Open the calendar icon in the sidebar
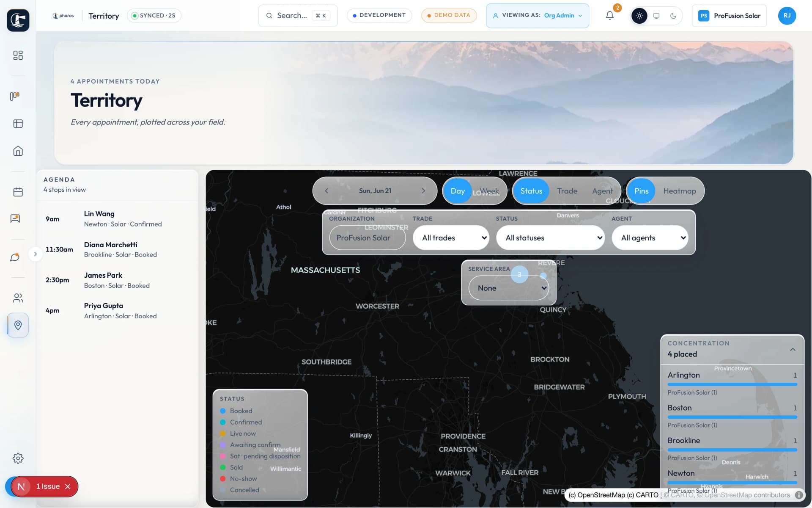 point(18,192)
